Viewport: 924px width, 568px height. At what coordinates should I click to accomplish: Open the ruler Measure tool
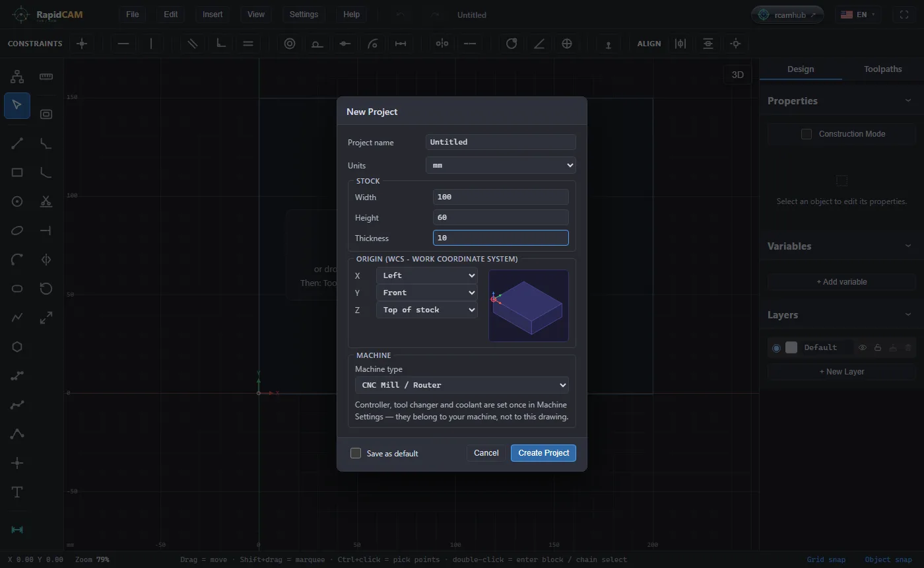coord(46,77)
